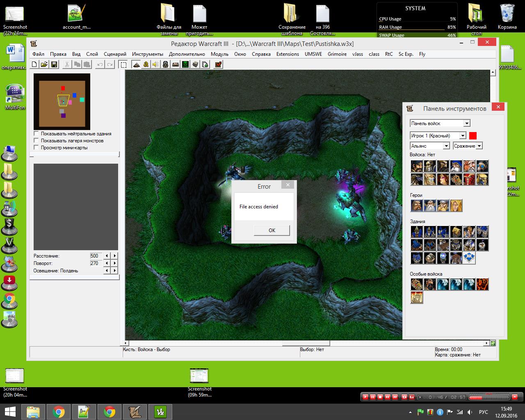This screenshot has height=420, width=525.
Task: Click left arrow next to Освещение: Полдень
Action: [107, 271]
